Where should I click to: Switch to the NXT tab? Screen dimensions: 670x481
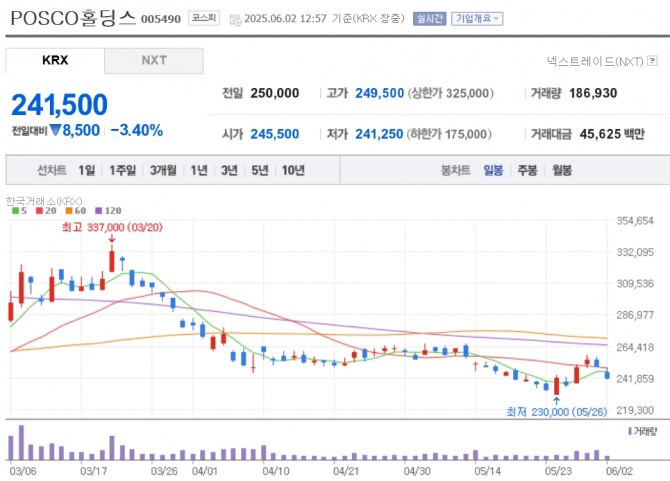pos(154,60)
